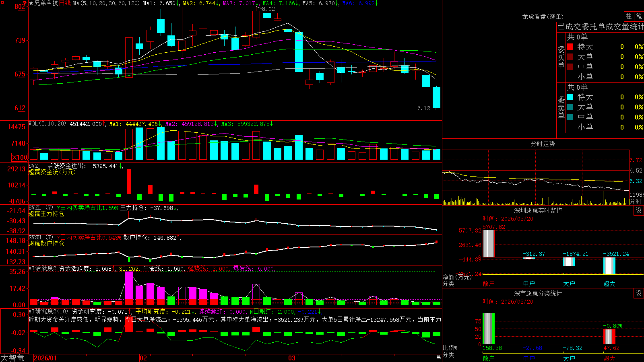Select the SVZL (7) indicator label
The width and height of the screenshot is (644, 362).
click(x=41, y=208)
